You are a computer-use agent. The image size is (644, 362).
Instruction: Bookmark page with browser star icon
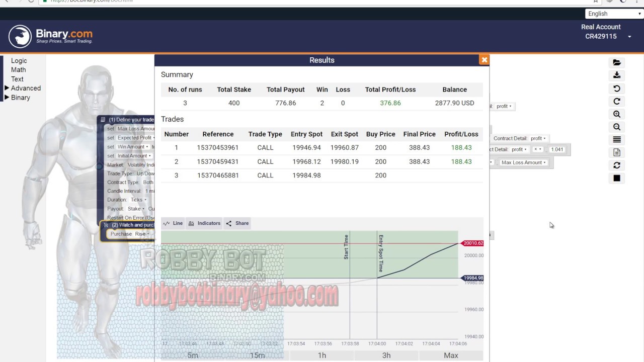tap(596, 2)
